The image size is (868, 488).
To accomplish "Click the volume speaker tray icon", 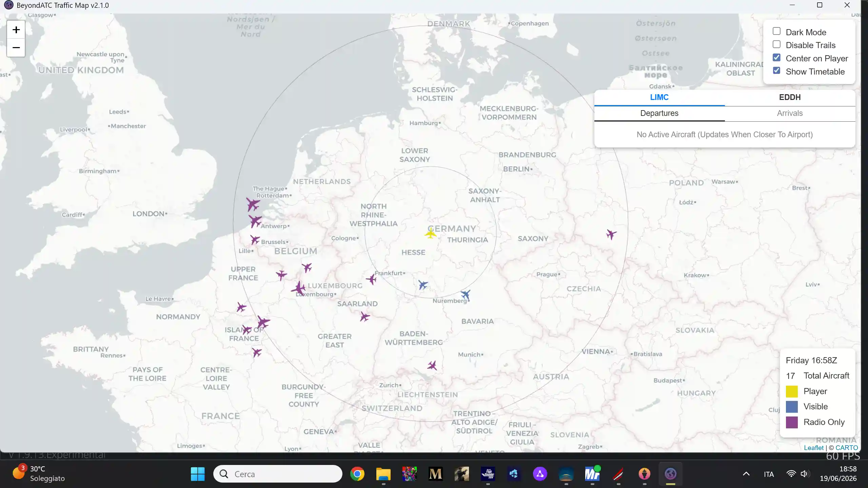I will (805, 474).
